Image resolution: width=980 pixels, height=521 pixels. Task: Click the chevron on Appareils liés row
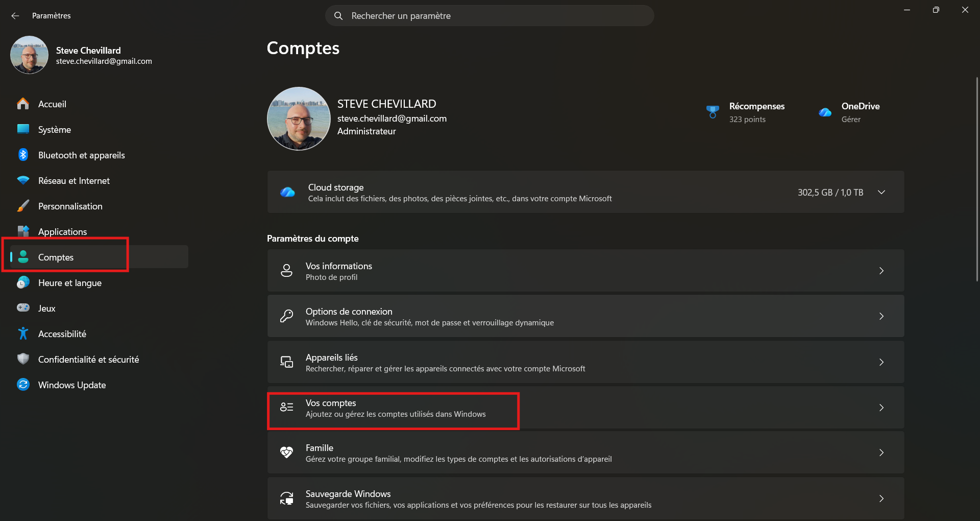[x=881, y=362]
